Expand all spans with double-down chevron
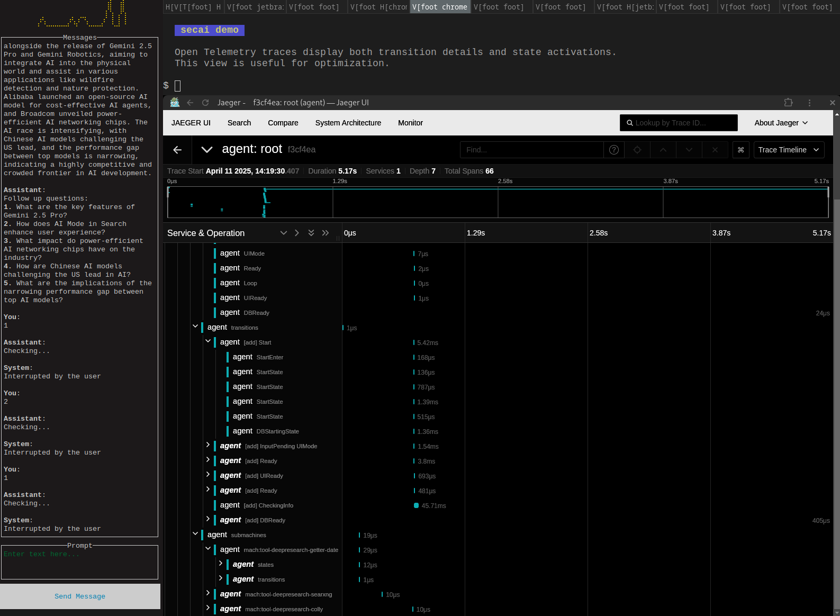 point(311,233)
